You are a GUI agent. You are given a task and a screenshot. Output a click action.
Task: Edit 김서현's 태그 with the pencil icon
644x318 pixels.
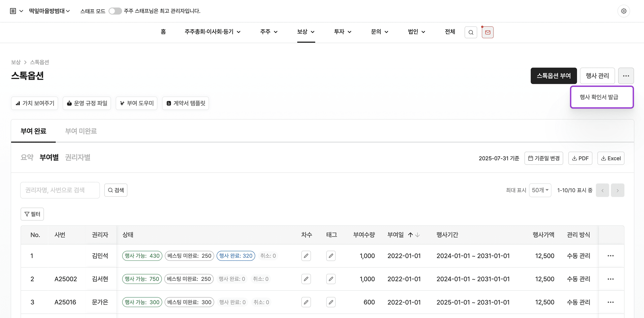coord(331,279)
